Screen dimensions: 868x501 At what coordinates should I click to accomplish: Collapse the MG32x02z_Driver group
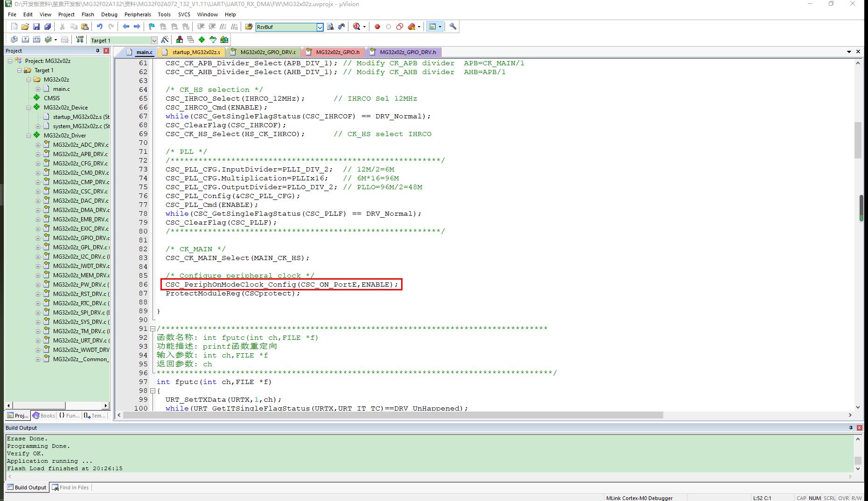(x=28, y=136)
